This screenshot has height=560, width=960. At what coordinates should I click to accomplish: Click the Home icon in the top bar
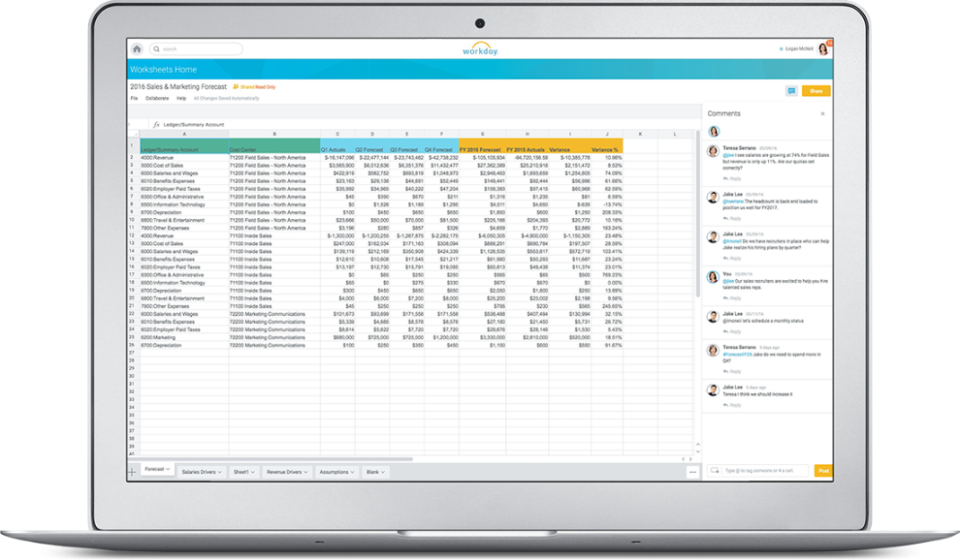click(137, 47)
